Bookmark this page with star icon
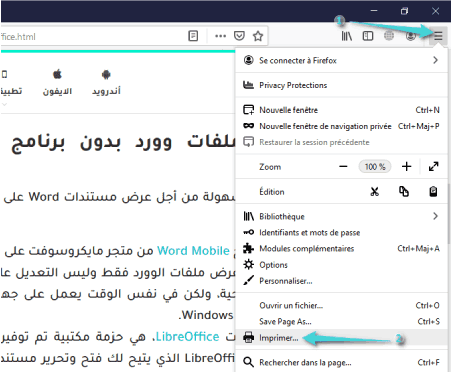The image size is (451, 372). (x=258, y=36)
